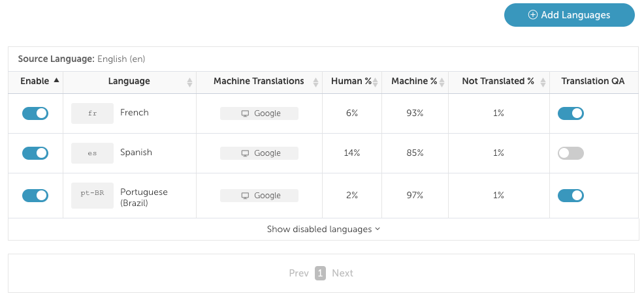
Task: Open Google machine translation for Portuguese
Action: [x=259, y=196]
